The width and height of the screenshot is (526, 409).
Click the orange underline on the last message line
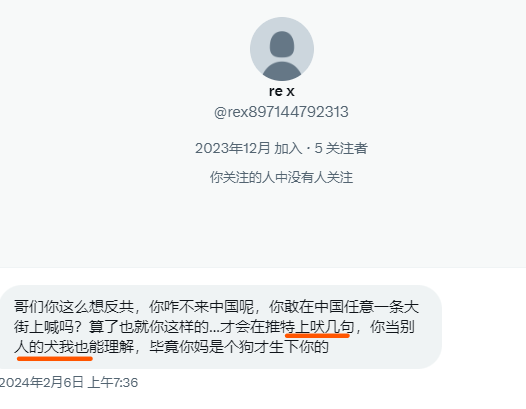pyautogui.click(x=55, y=359)
